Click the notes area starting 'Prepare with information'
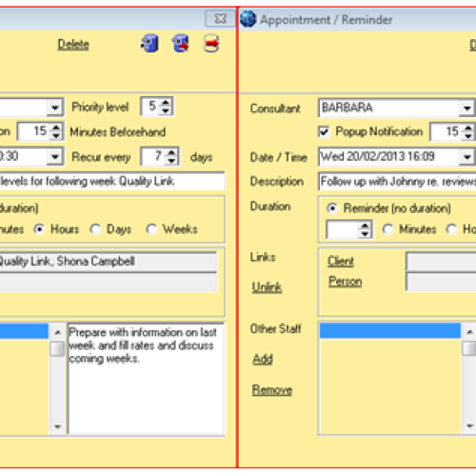 pyautogui.click(x=147, y=379)
